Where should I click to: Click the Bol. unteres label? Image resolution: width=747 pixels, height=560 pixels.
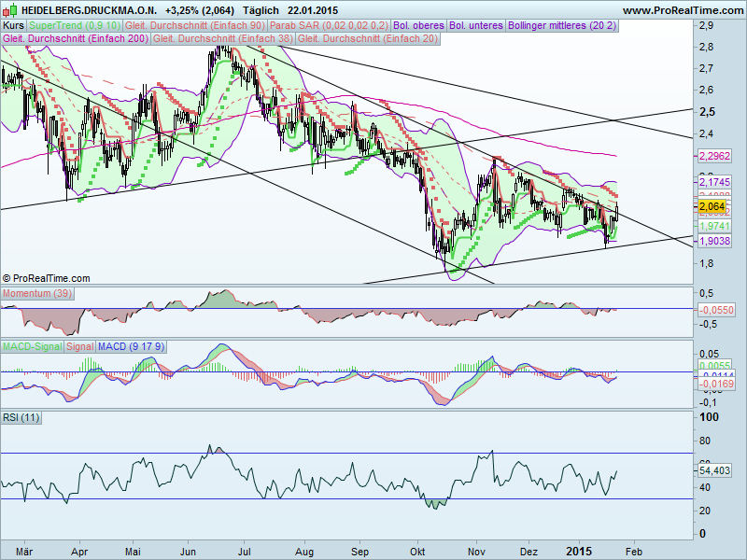click(476, 25)
